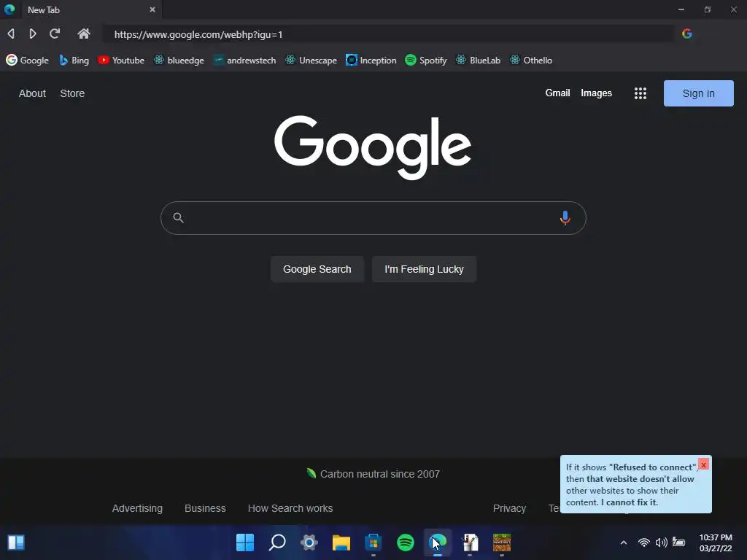The image size is (747, 560).
Task: Click the Google logo
Action: (373, 147)
